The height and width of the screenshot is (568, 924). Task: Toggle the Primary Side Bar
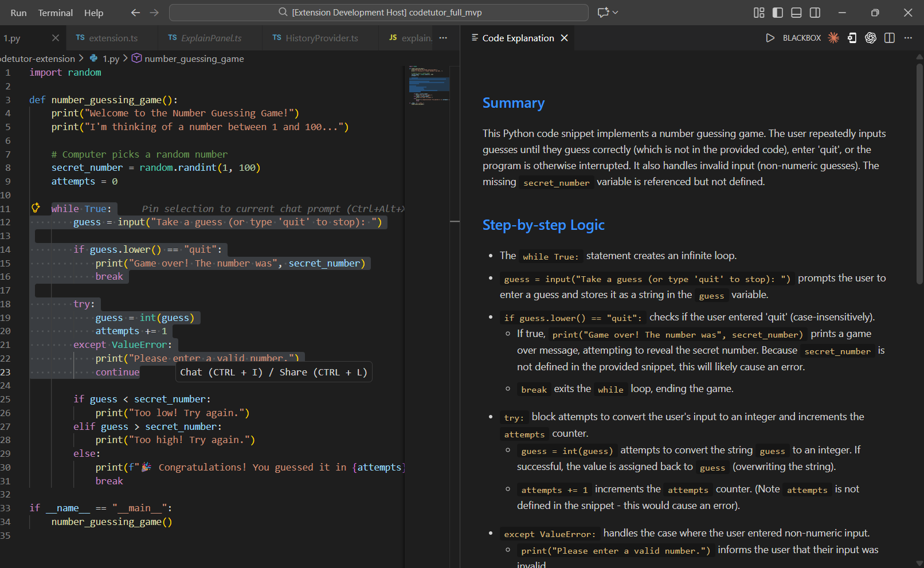tap(778, 12)
